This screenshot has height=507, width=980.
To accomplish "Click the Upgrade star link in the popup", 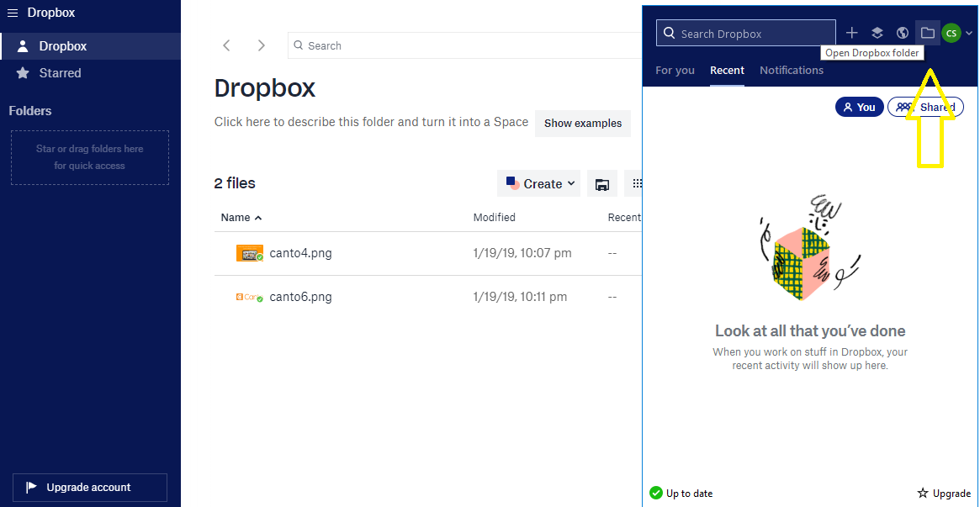I will click(944, 494).
